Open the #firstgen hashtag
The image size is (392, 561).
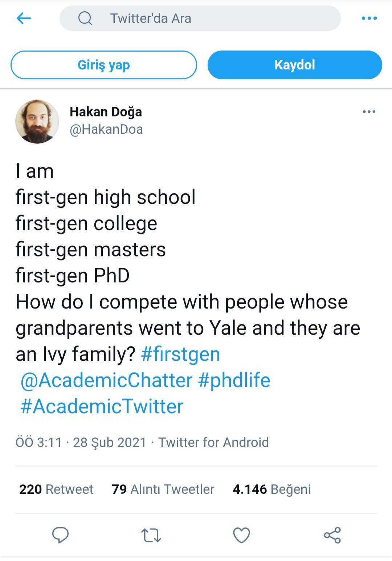pos(180,354)
